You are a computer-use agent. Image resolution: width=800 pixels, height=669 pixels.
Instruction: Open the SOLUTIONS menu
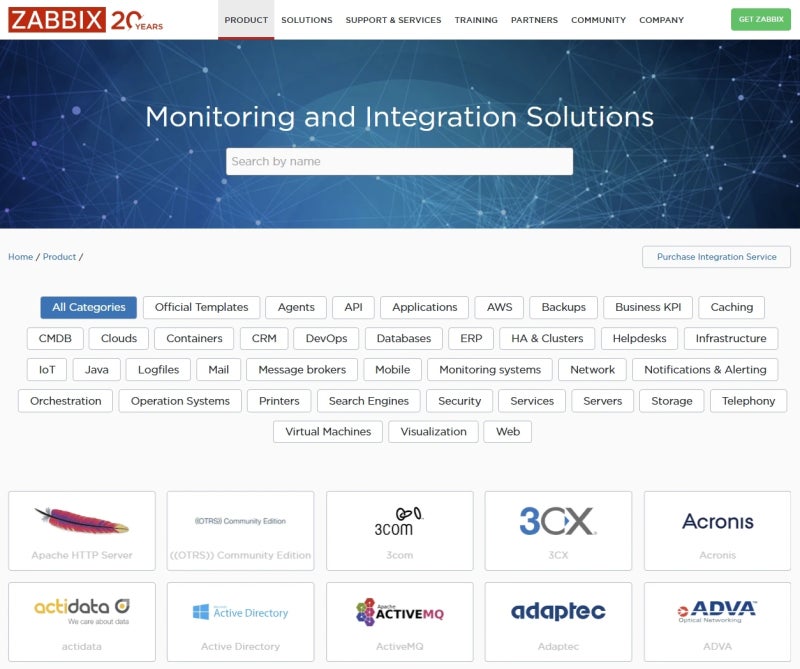307,20
